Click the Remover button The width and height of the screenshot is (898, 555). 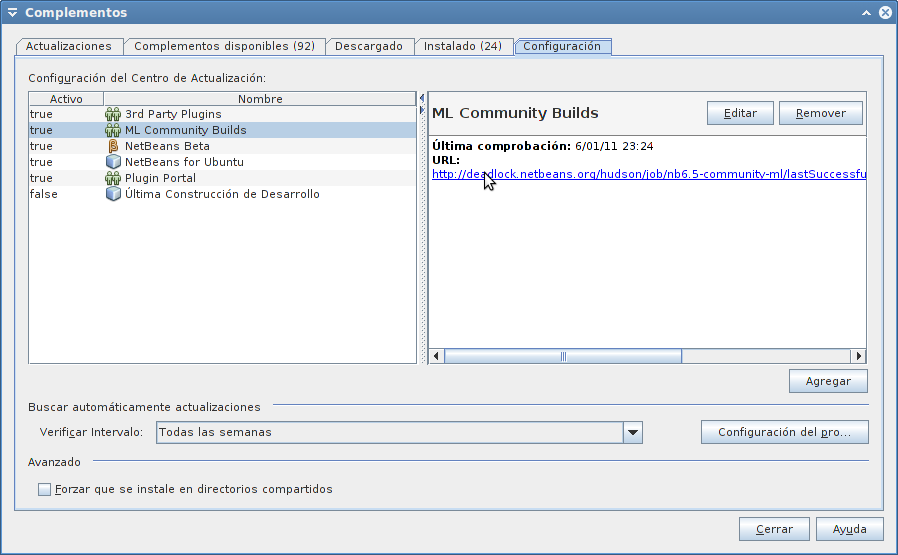click(x=821, y=113)
